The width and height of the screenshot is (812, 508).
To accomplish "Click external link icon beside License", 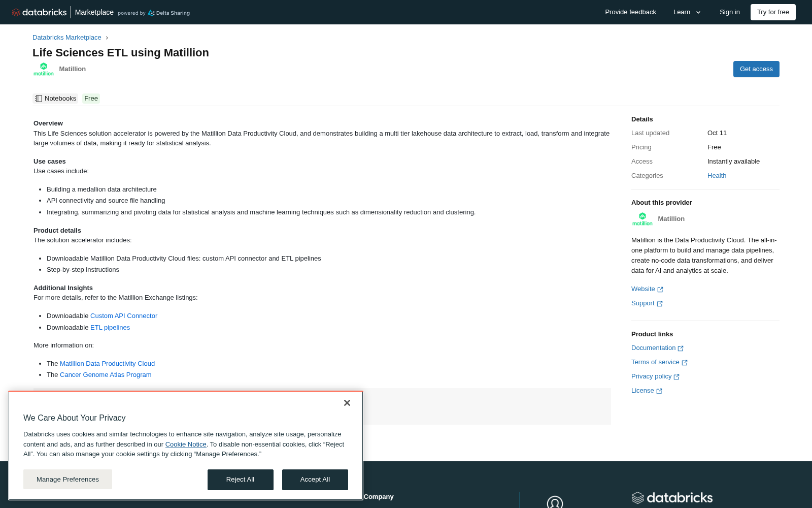I will click(x=659, y=391).
